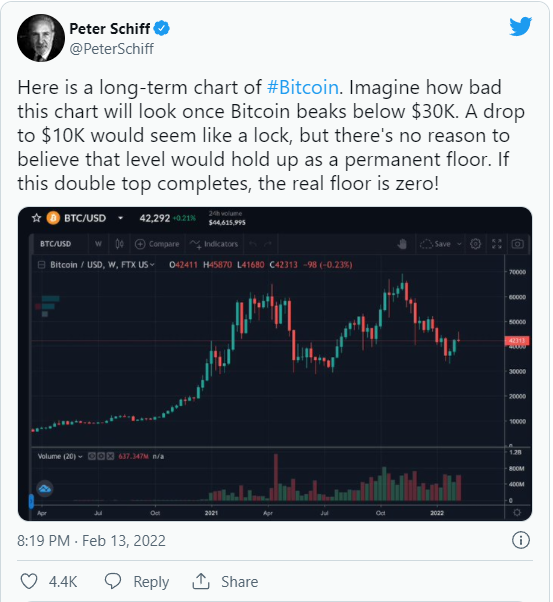Screen dimensions: 553x602
Task: Open the #Bitcoin hashtag link
Action: pos(303,87)
